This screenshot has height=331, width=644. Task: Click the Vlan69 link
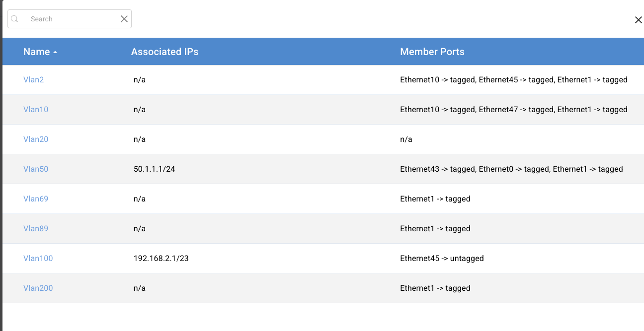coord(36,199)
